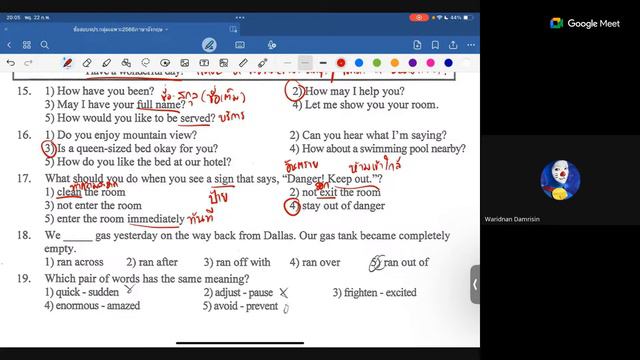Select the image insert tool
The height and width of the screenshot is (360, 640).
184,63
